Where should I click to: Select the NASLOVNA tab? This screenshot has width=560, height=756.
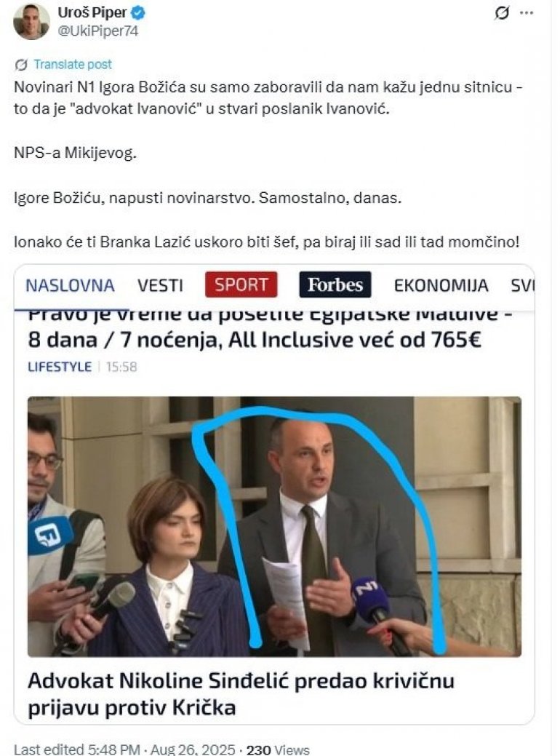coord(70,285)
